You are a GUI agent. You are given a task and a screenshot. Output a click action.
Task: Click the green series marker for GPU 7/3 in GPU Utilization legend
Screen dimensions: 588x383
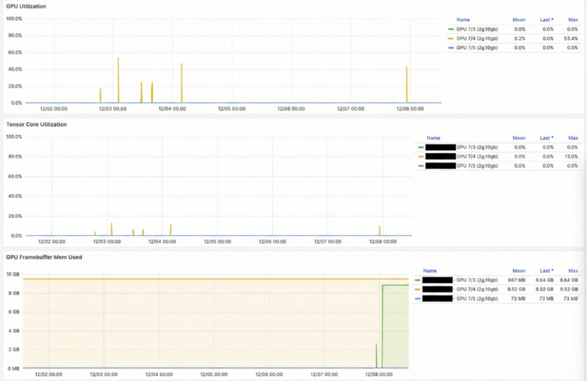(450, 29)
